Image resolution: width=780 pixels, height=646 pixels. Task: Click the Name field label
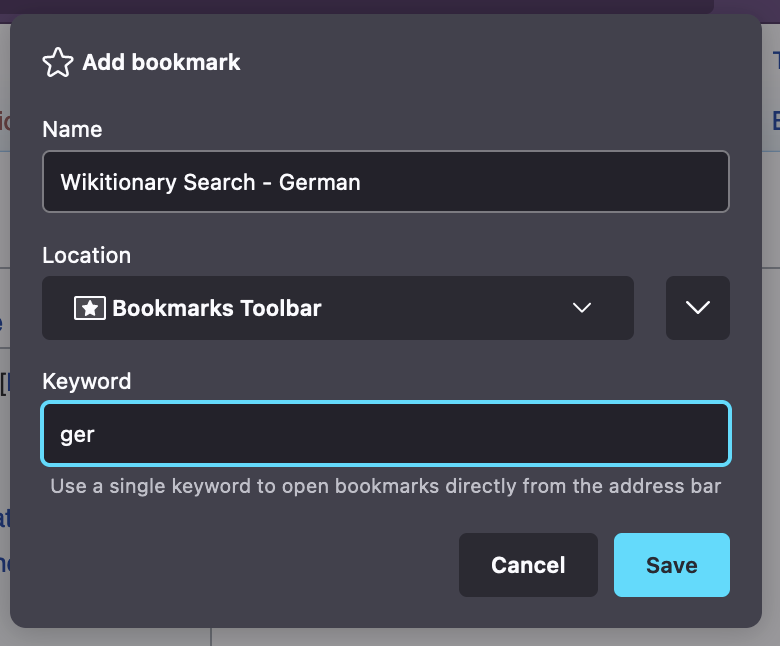(x=72, y=129)
